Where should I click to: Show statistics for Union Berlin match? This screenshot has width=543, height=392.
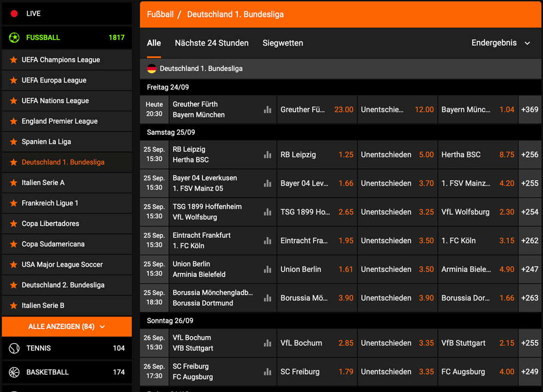(x=267, y=269)
